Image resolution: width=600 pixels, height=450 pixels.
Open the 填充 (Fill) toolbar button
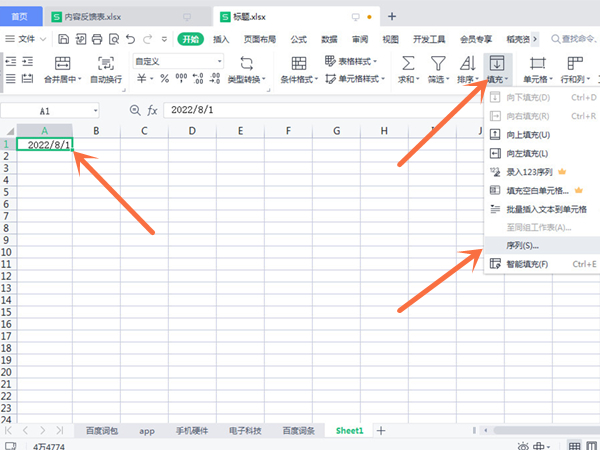pos(496,68)
